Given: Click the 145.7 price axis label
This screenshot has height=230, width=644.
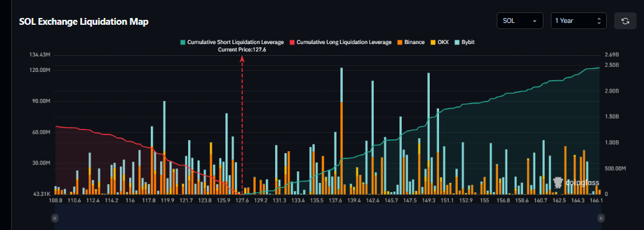Looking at the screenshot, I should coord(391,200).
